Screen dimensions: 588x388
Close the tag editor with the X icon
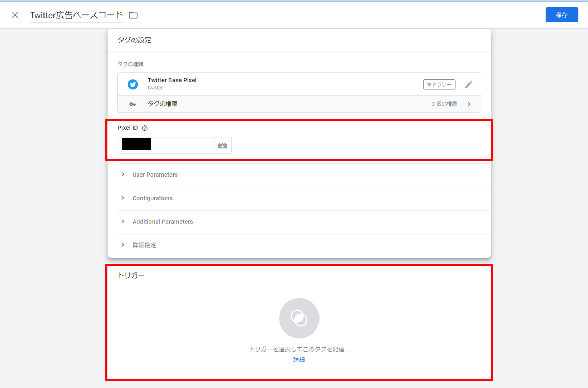[15, 15]
